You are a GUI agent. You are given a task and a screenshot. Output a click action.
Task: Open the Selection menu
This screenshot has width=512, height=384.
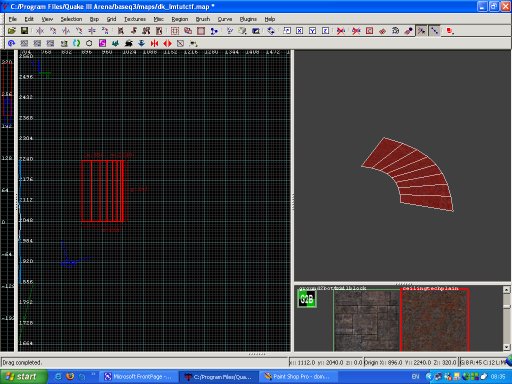(71, 19)
